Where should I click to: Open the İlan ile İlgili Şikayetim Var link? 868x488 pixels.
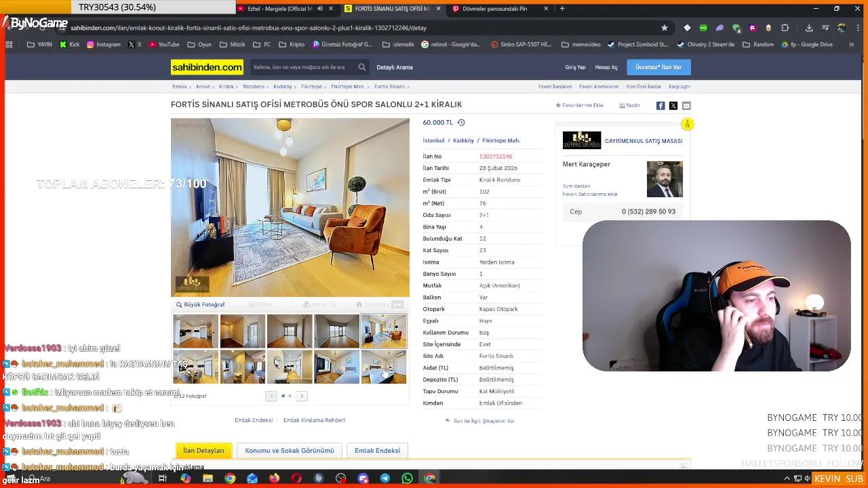tap(484, 421)
